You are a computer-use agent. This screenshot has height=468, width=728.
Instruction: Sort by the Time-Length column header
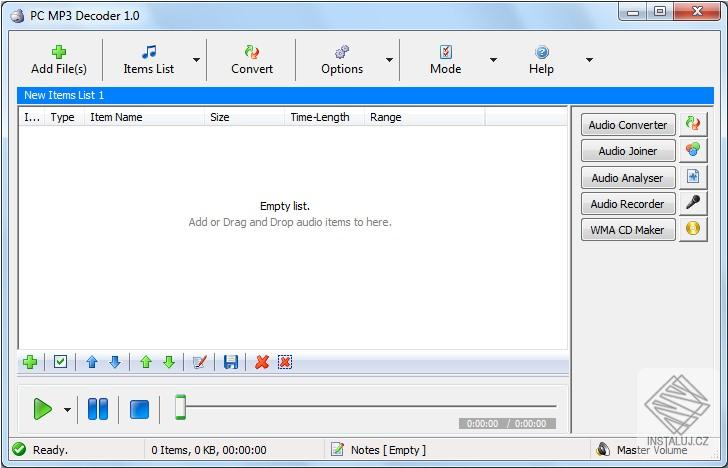pos(324,117)
